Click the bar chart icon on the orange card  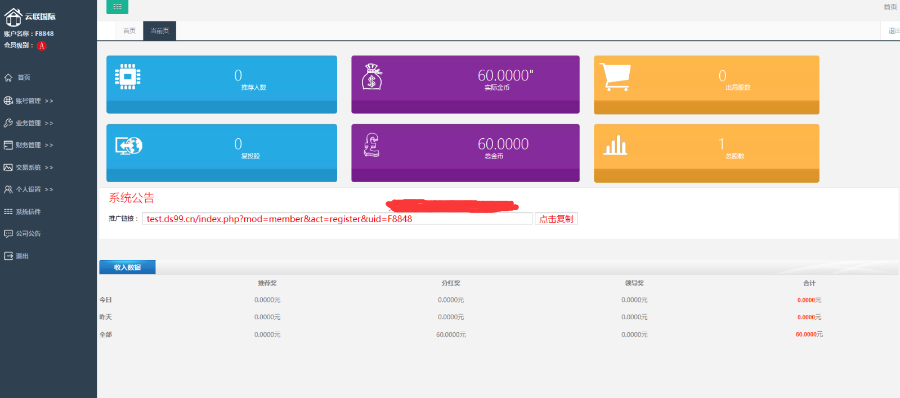pos(614,145)
